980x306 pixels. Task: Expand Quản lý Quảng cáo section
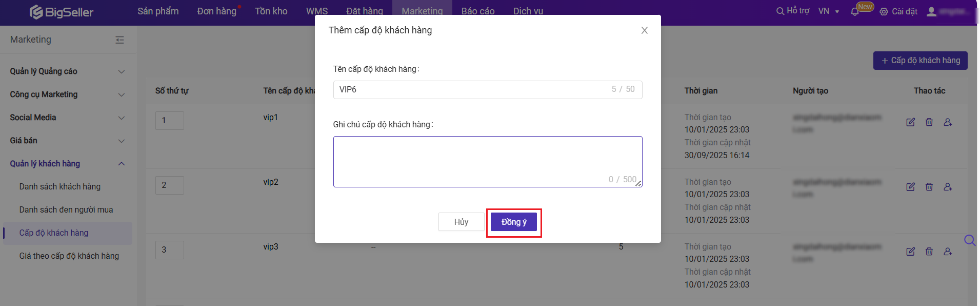pos(68,71)
